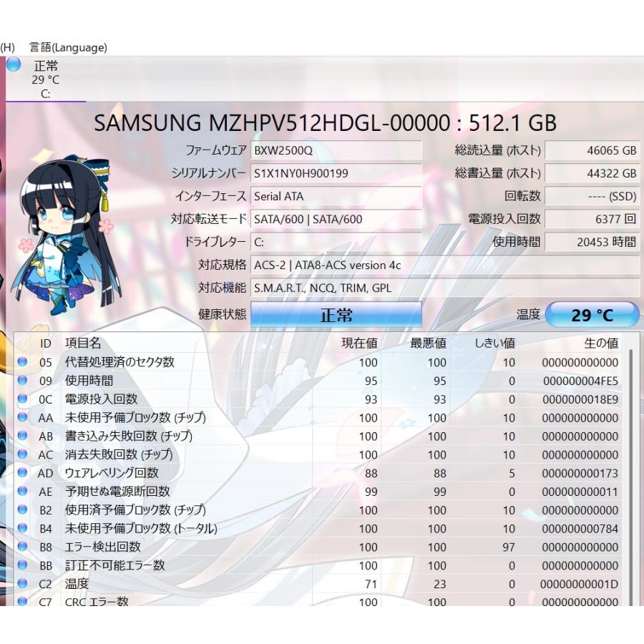Click power on hours value 20453 時間

(592, 242)
